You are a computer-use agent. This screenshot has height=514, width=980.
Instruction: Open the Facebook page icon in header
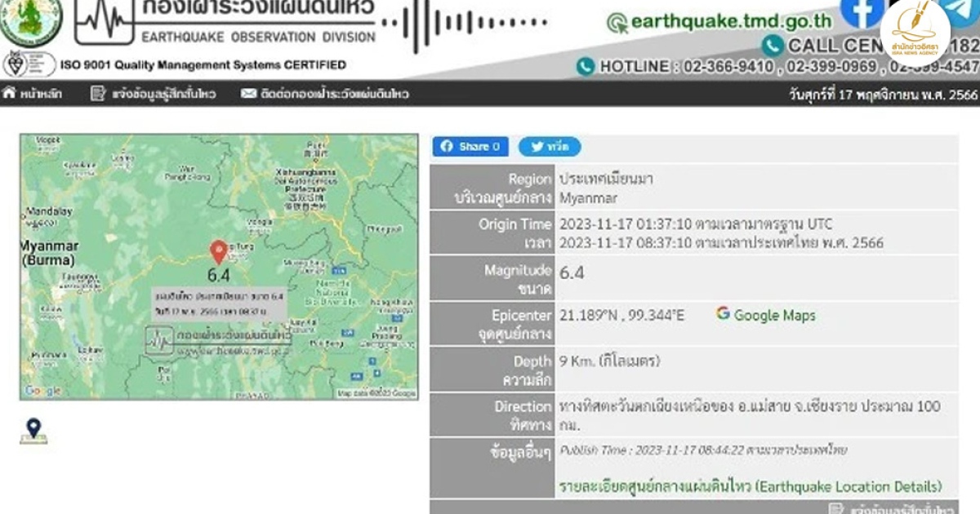point(862,11)
